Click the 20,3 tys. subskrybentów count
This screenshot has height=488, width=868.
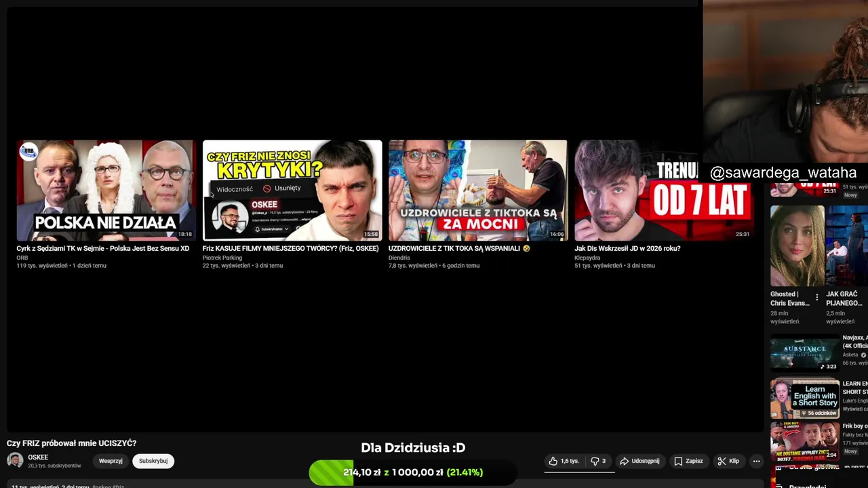[54, 466]
